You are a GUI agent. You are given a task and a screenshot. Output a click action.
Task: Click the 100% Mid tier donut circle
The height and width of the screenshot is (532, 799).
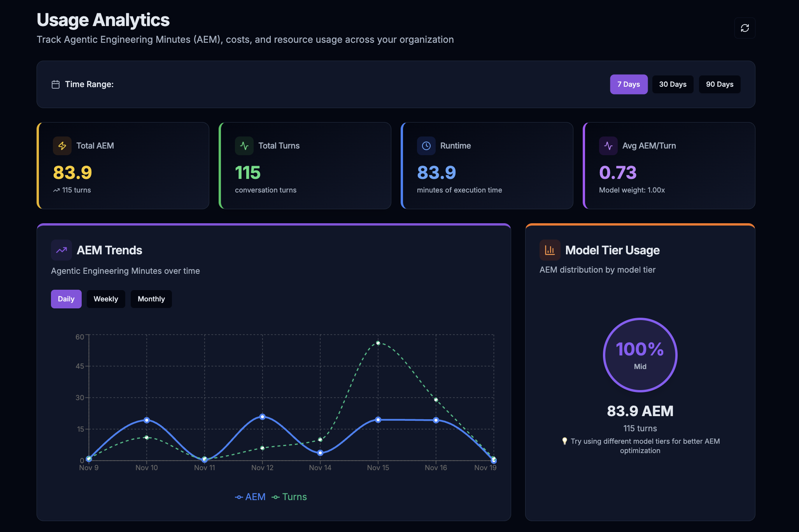pyautogui.click(x=640, y=355)
